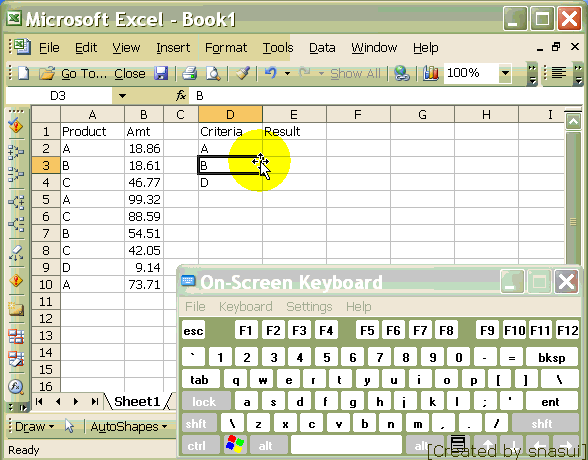The width and height of the screenshot is (588, 460).
Task: Select column D header
Action: click(230, 114)
